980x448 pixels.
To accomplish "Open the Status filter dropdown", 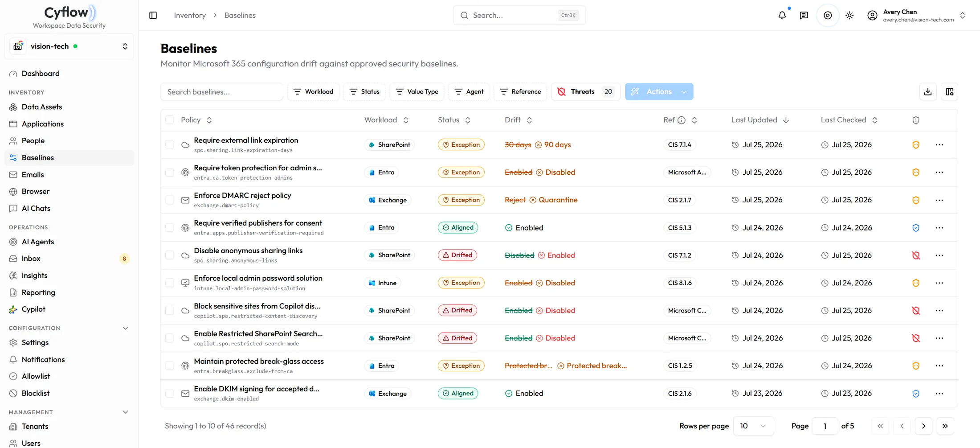I will pos(364,91).
